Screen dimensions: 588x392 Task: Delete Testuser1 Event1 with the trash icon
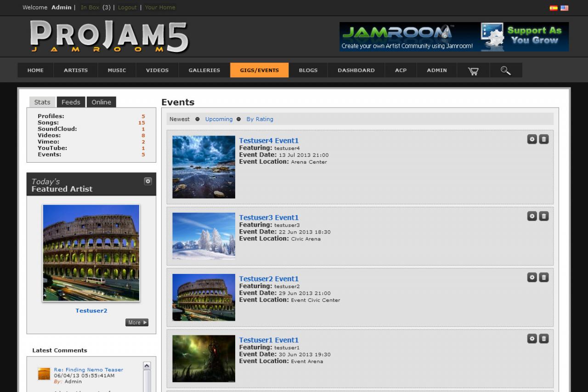543,338
